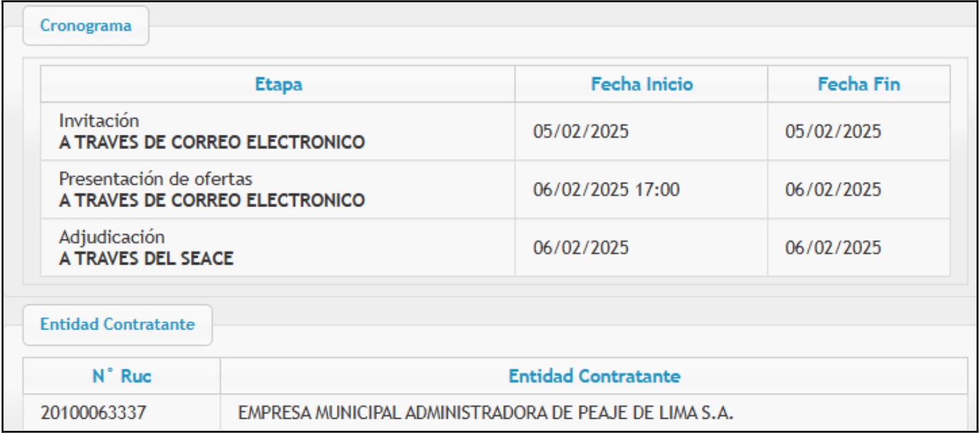Open the Cronograma section tab
Screen dimensions: 980x433
[x=85, y=26]
